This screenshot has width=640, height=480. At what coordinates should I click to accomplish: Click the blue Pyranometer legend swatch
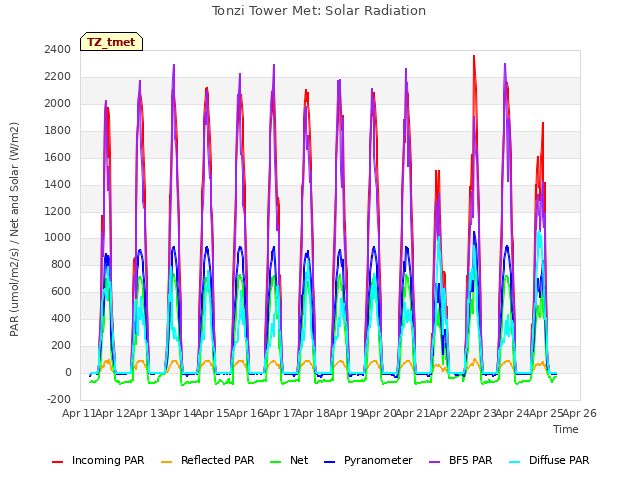pyautogui.click(x=329, y=462)
